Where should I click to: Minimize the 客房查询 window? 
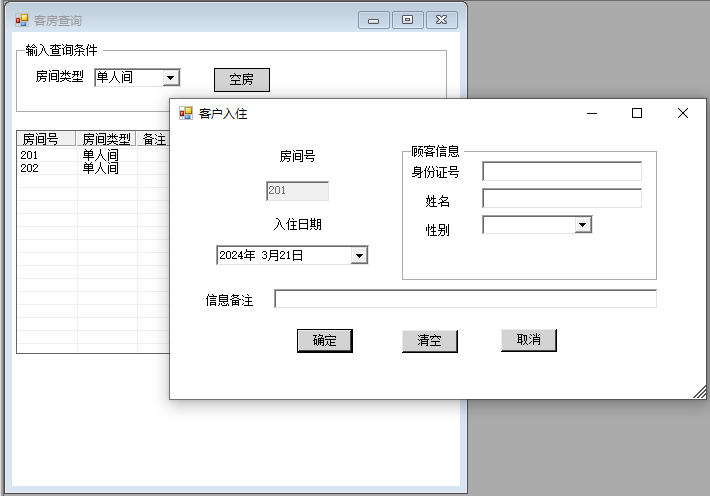click(374, 20)
